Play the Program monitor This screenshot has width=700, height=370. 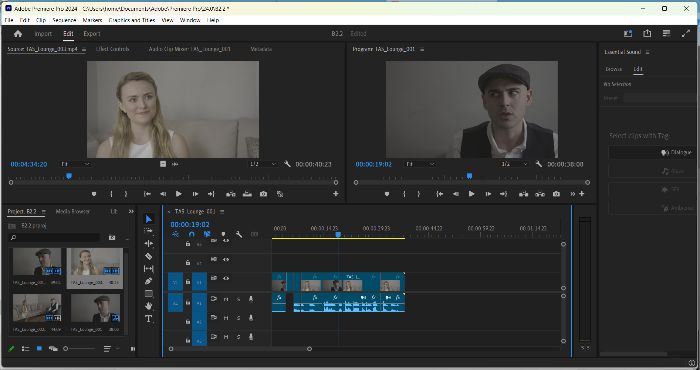471,194
